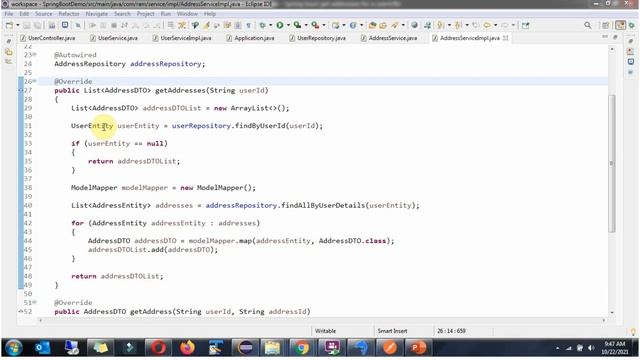Screen dimensions: 640x360
Task: Click the New Java Package icon
Action: (x=336, y=25)
